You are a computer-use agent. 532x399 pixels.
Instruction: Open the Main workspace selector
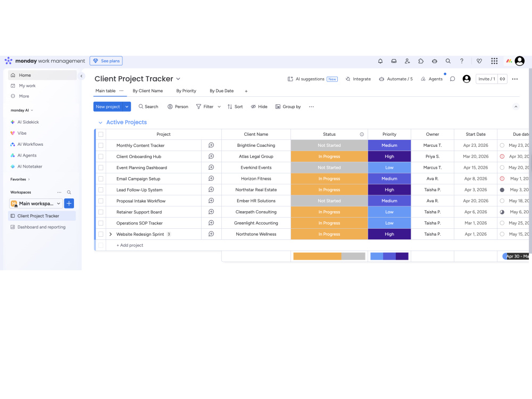[36, 204]
